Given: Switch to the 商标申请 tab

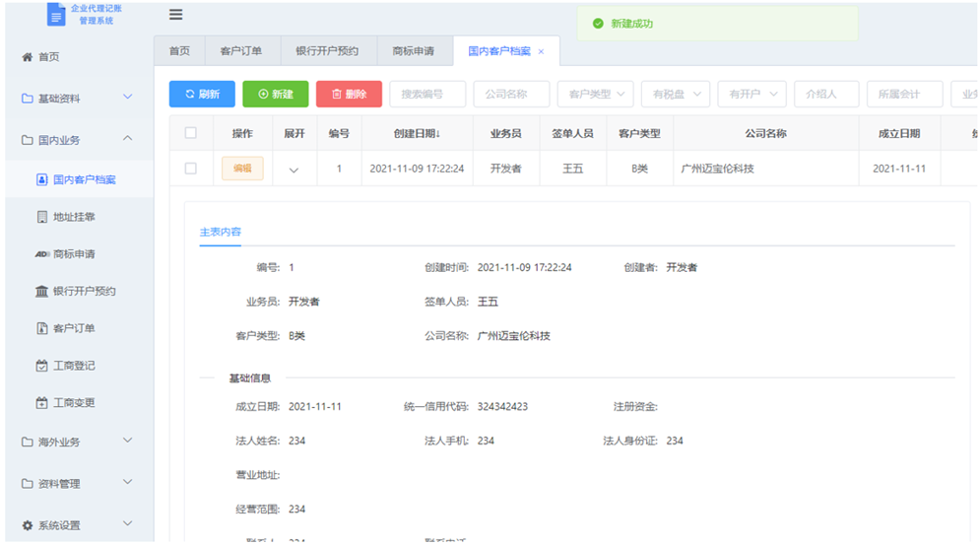Looking at the screenshot, I should pyautogui.click(x=414, y=51).
